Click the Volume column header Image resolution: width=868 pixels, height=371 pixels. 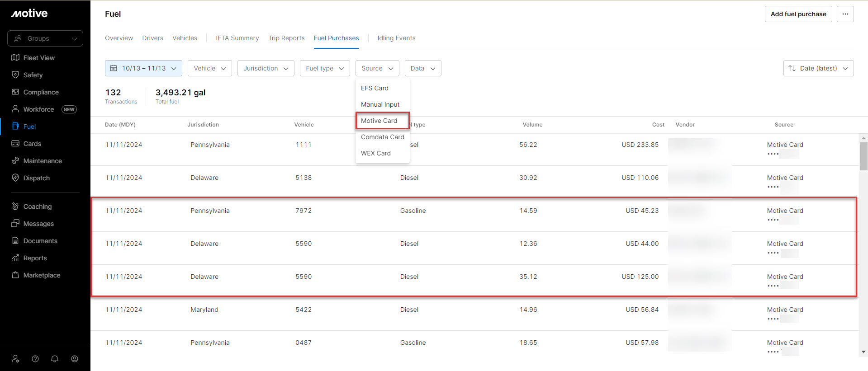point(532,125)
